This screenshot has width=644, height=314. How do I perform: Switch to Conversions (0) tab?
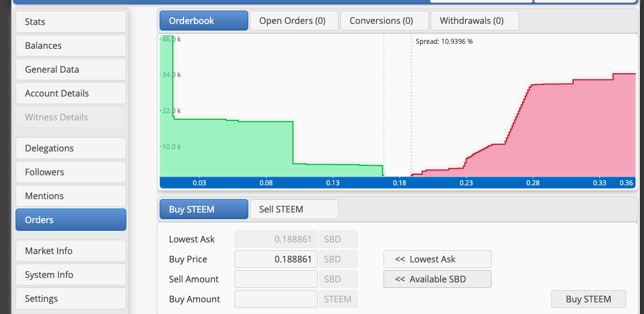[x=385, y=21]
